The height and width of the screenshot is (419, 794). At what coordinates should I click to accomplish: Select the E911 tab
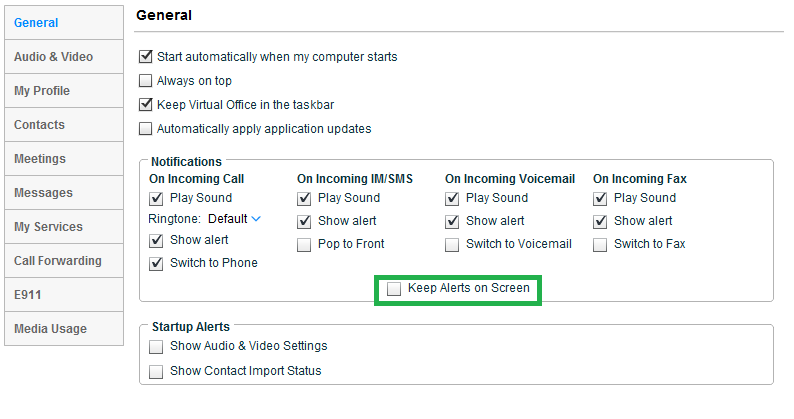64,294
